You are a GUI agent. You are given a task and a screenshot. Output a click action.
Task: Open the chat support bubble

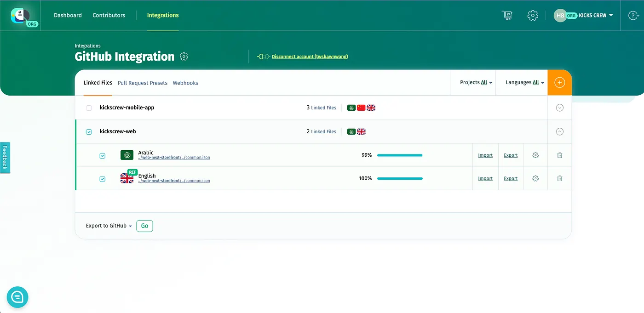pyautogui.click(x=17, y=297)
